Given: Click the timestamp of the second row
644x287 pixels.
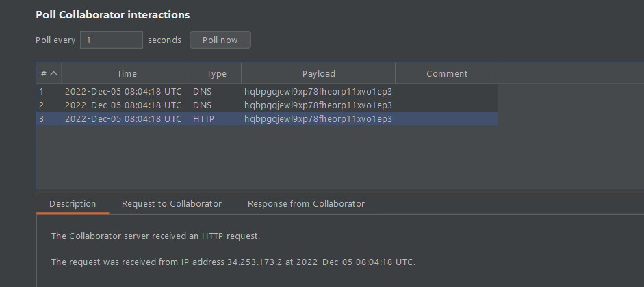Looking at the screenshot, I should pyautogui.click(x=123, y=105).
